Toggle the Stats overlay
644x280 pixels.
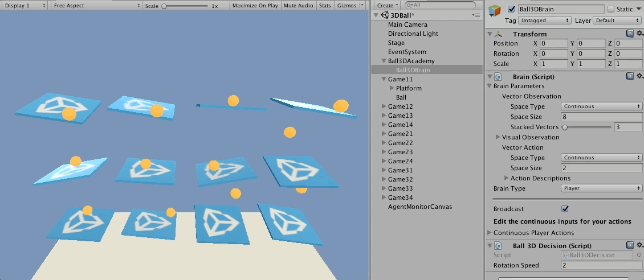pyautogui.click(x=324, y=6)
